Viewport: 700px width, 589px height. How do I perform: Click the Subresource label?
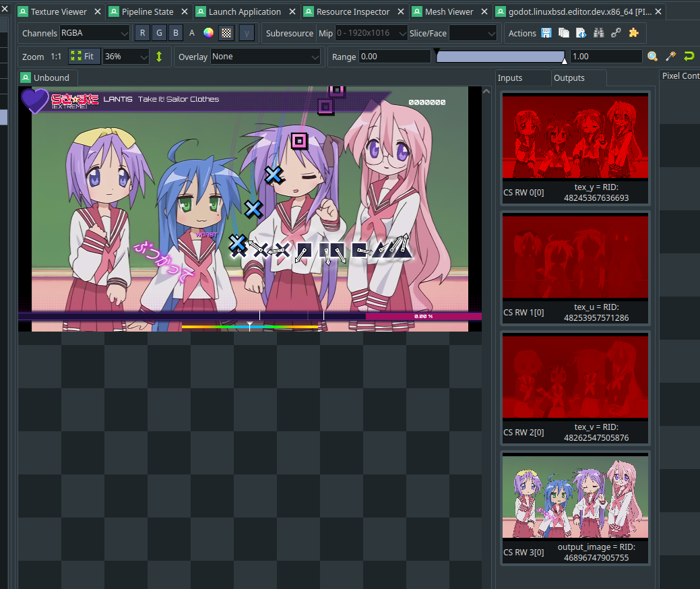289,33
